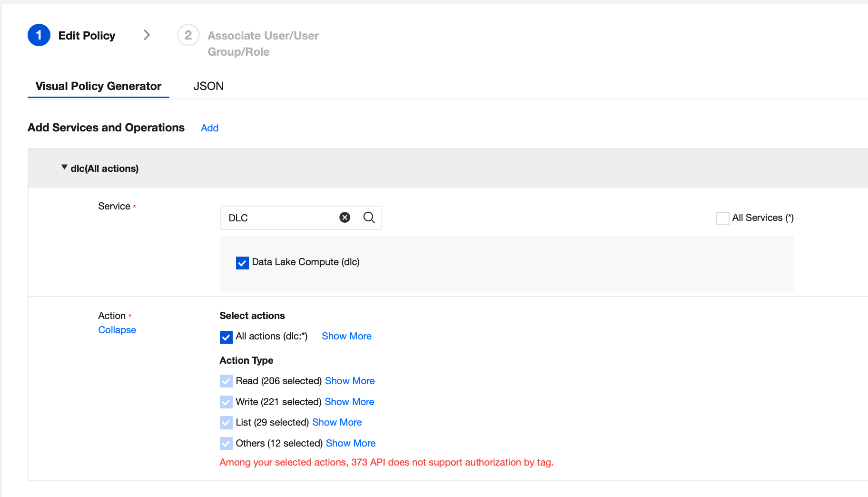Toggle the Others action type checkbox
Screen dimensions: 868x497
click(226, 444)
